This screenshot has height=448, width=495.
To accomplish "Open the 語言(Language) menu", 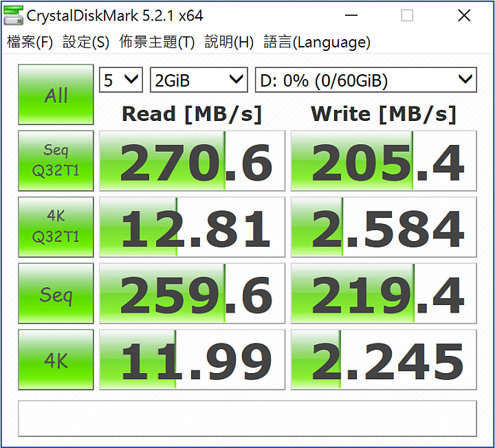I will (317, 42).
